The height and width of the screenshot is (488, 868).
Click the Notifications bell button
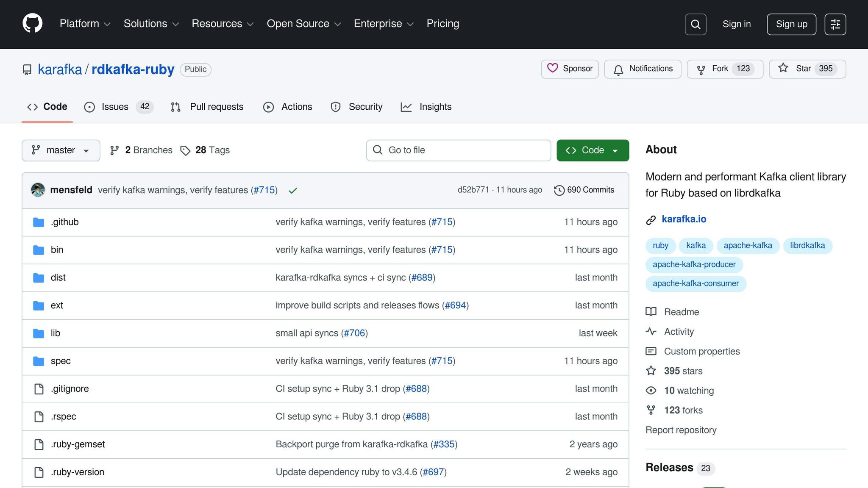click(643, 69)
